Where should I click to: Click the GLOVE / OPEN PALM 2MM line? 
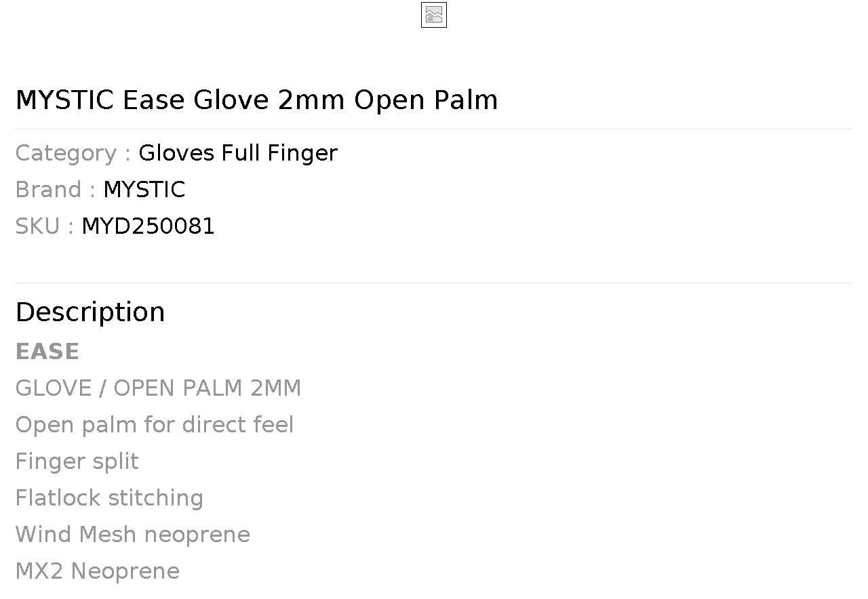(158, 388)
